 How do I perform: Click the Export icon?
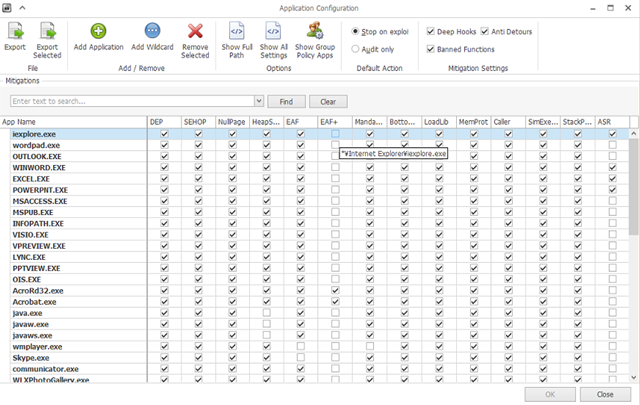tap(15, 31)
